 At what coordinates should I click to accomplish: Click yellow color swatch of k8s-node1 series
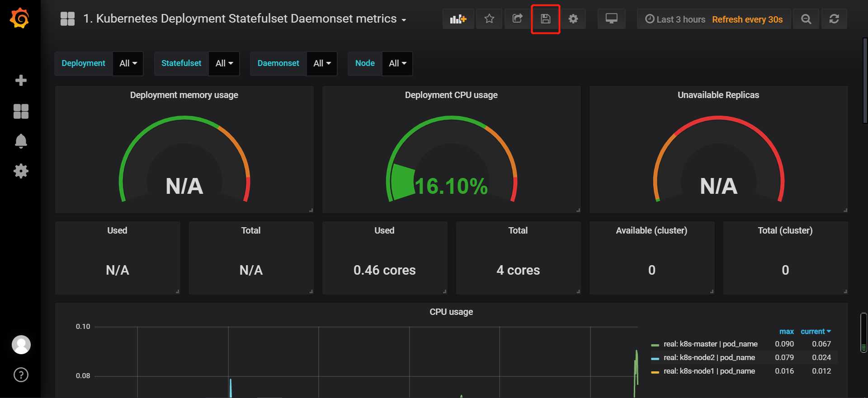[655, 372]
